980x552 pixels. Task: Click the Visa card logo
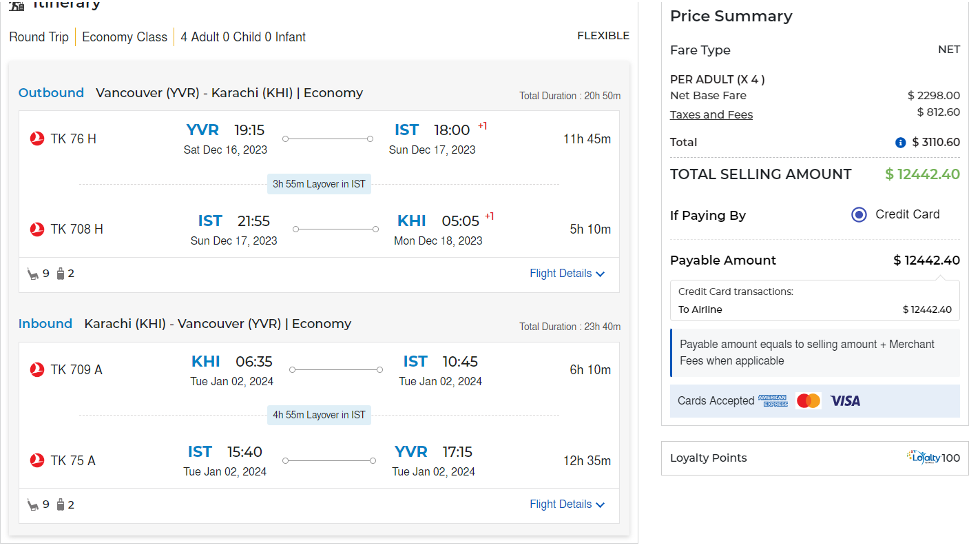[845, 400]
